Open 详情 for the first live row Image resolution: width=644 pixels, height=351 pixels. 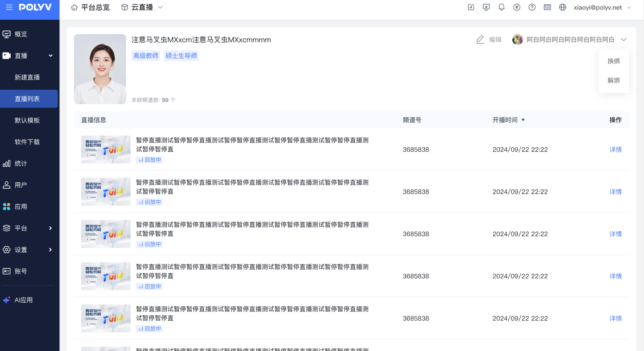[x=616, y=149]
